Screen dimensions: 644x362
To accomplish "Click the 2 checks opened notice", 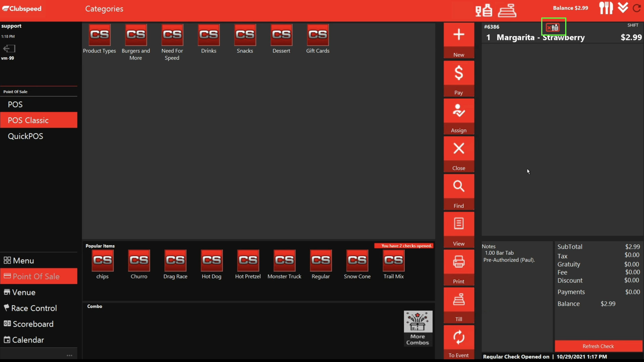I will click(404, 246).
